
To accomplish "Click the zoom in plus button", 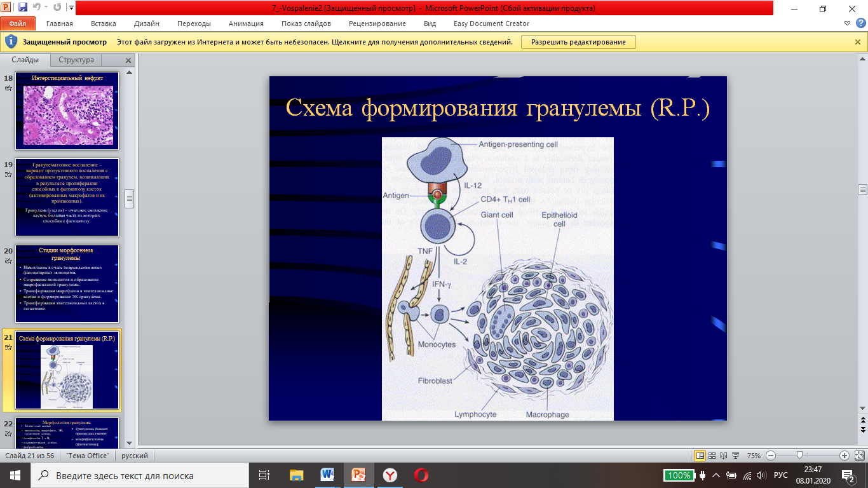I will 844,456.
